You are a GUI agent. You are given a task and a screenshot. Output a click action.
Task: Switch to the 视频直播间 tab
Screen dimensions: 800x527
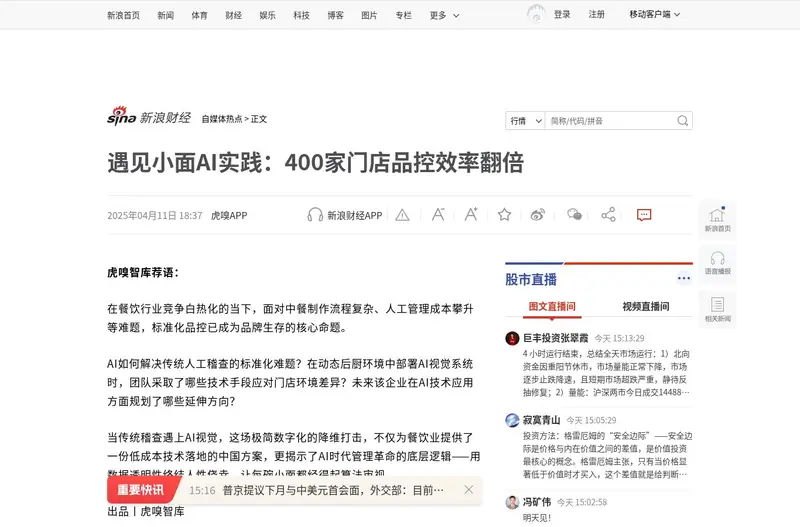(x=646, y=307)
